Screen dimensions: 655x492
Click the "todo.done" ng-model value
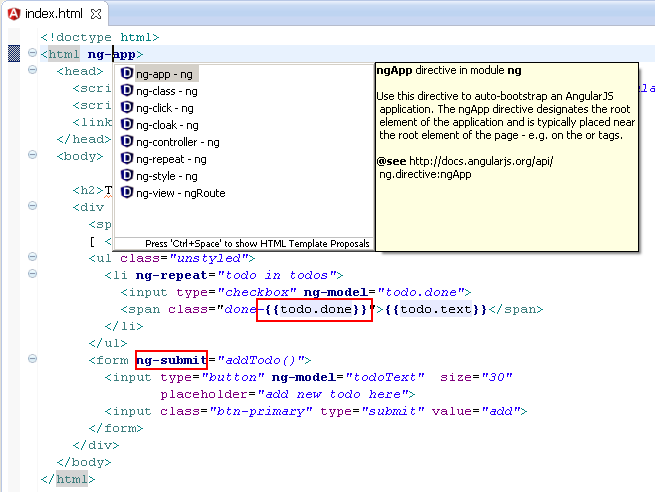tap(421, 292)
